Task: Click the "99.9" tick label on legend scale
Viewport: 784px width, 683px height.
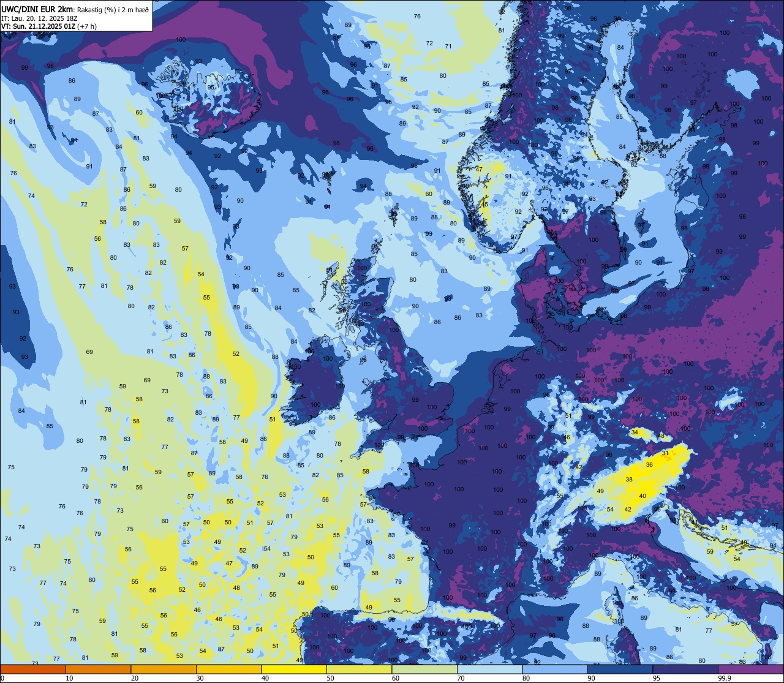Action: [x=725, y=678]
